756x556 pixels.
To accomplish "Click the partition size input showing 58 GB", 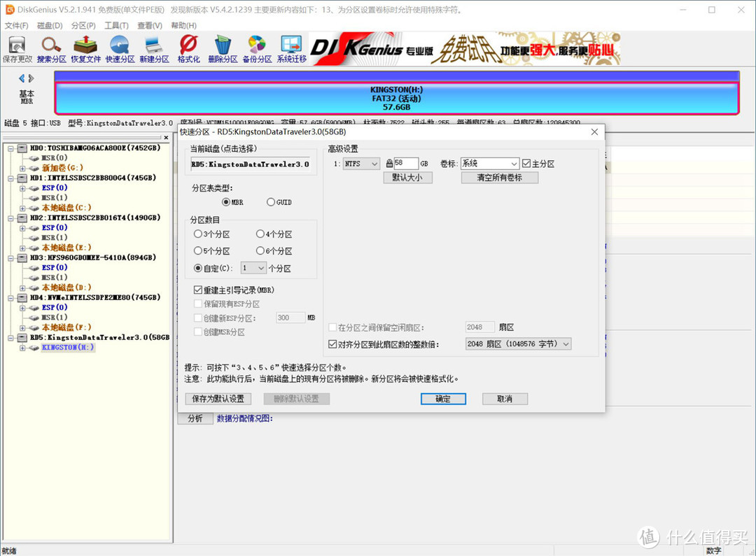I will (405, 163).
